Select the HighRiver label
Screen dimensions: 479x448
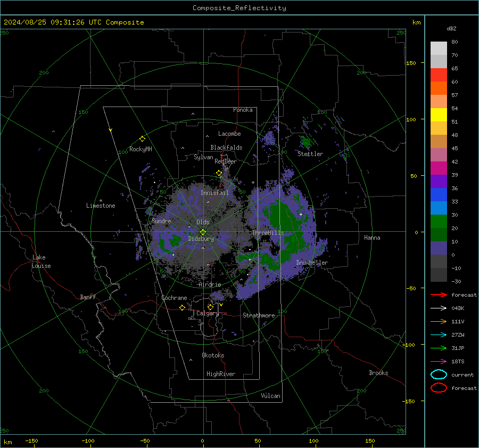[221, 374]
